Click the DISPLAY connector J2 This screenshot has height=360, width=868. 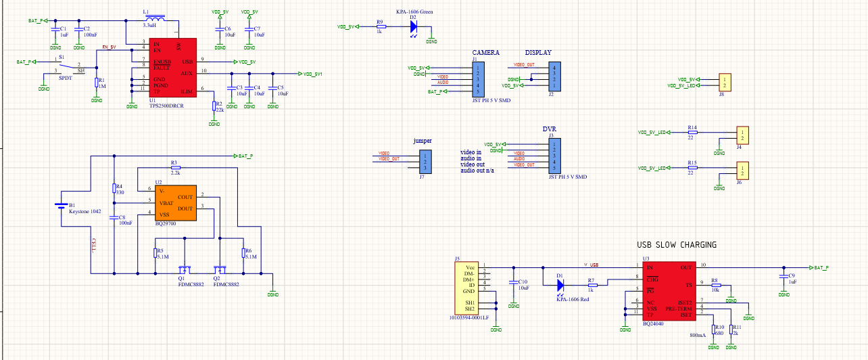[554, 76]
